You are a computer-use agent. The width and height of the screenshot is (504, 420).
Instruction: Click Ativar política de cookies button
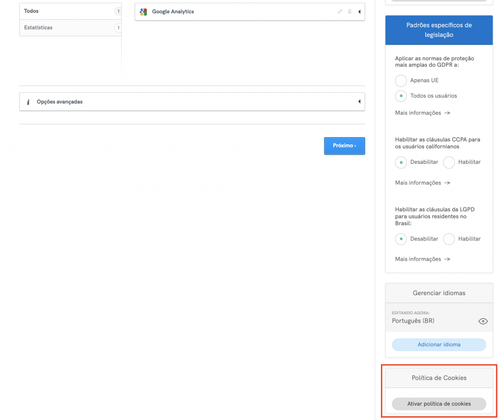(x=439, y=404)
